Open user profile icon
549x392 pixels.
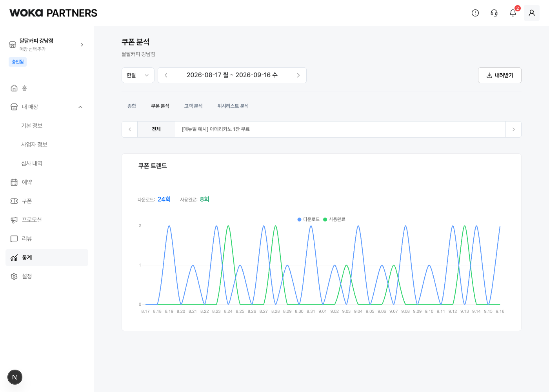pyautogui.click(x=532, y=13)
